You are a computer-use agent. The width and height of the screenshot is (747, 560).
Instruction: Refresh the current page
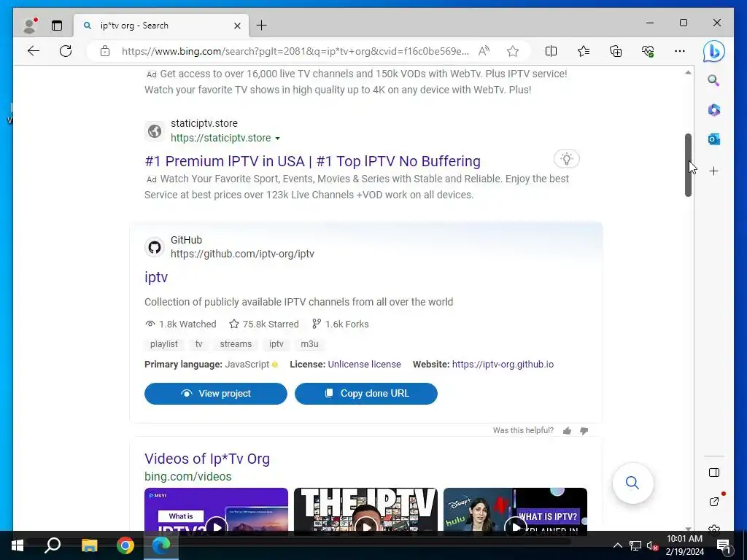pyautogui.click(x=66, y=51)
